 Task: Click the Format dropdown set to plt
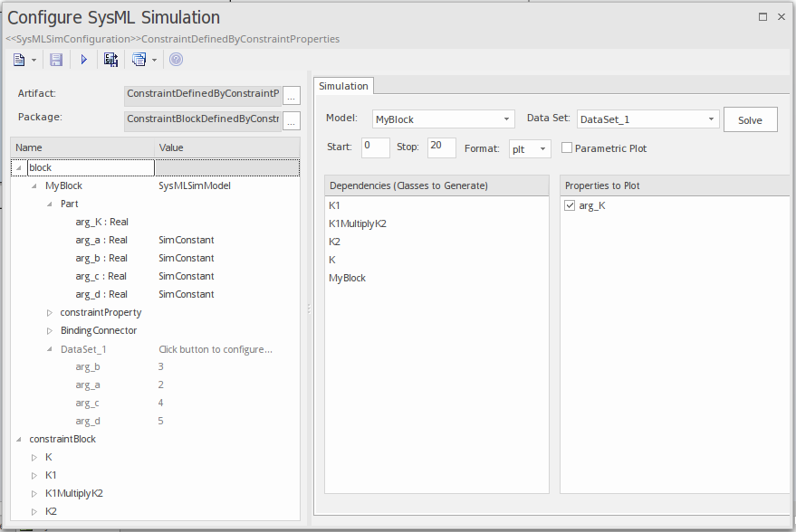(x=529, y=147)
